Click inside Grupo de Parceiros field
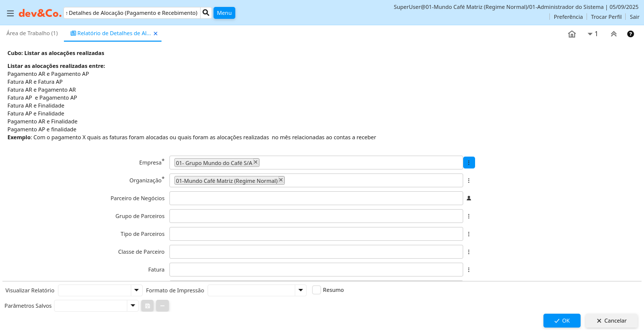 click(x=316, y=216)
